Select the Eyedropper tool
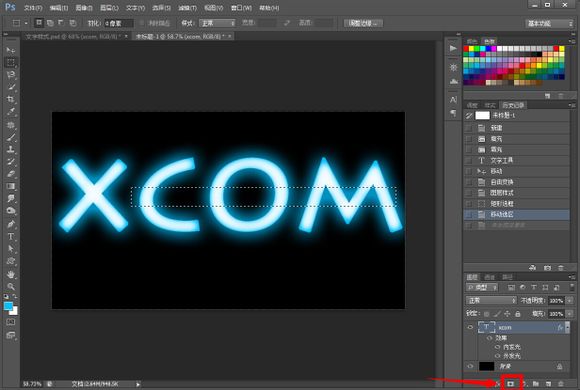This screenshot has width=580, height=390. (x=11, y=112)
